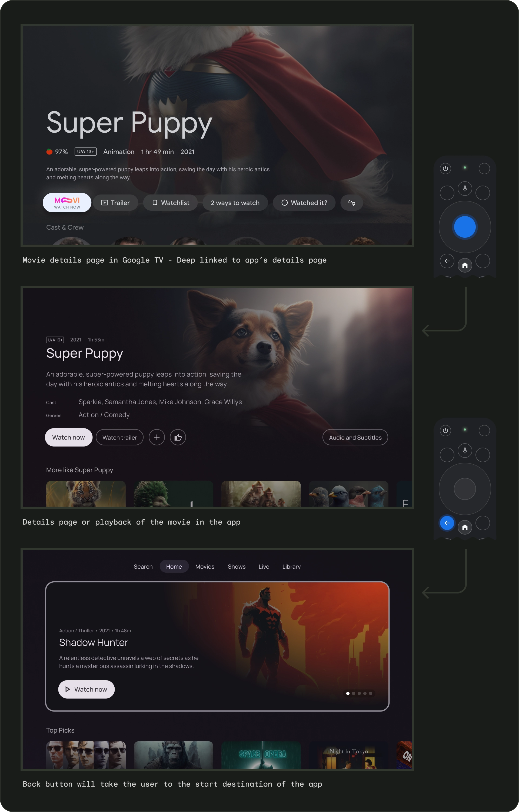
Task: Click the add (+) icon on details page
Action: (158, 437)
